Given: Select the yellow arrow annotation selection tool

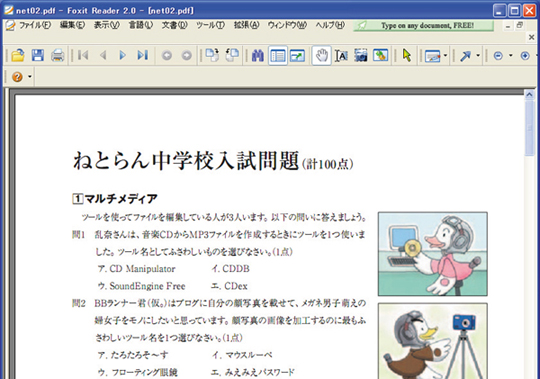Looking at the screenshot, I should tap(407, 55).
